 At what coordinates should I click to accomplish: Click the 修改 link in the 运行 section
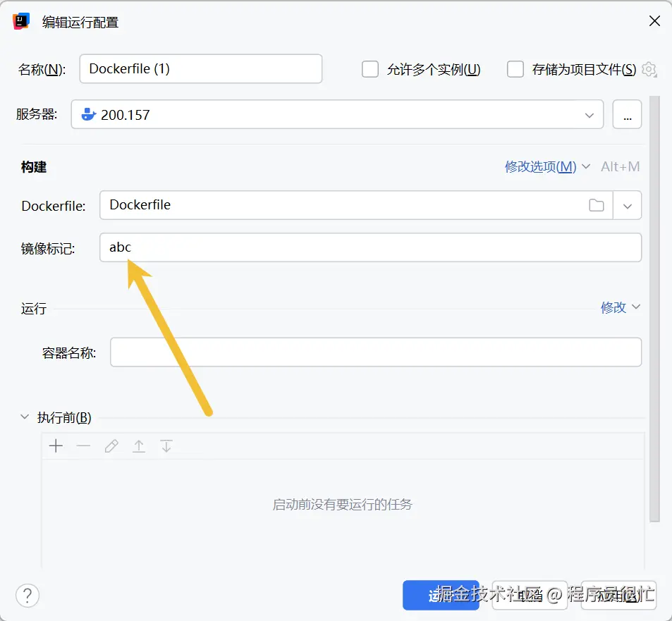point(613,307)
